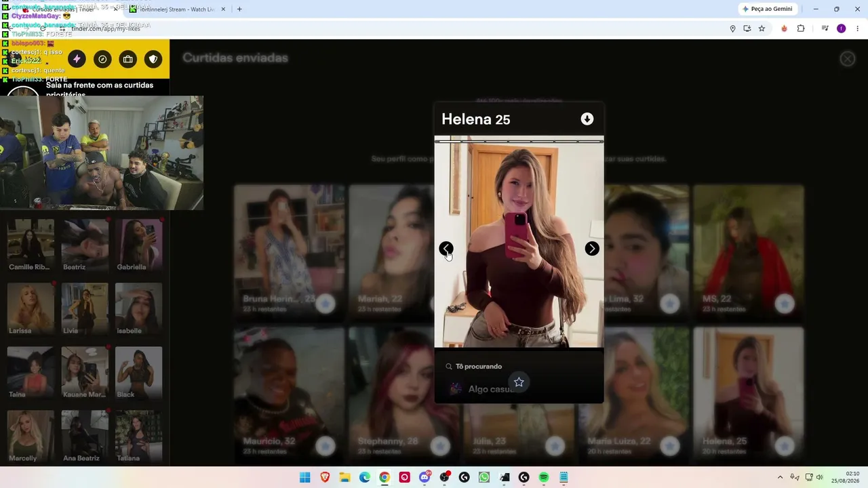Screen dimensions: 868x488
Task: Click the star on Maria Luiza's card
Action: coord(670,445)
